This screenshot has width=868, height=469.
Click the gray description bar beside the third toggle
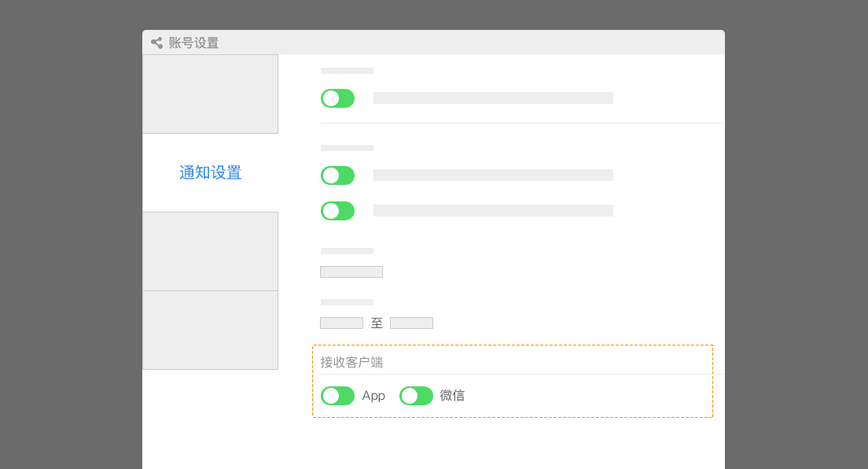(x=493, y=211)
